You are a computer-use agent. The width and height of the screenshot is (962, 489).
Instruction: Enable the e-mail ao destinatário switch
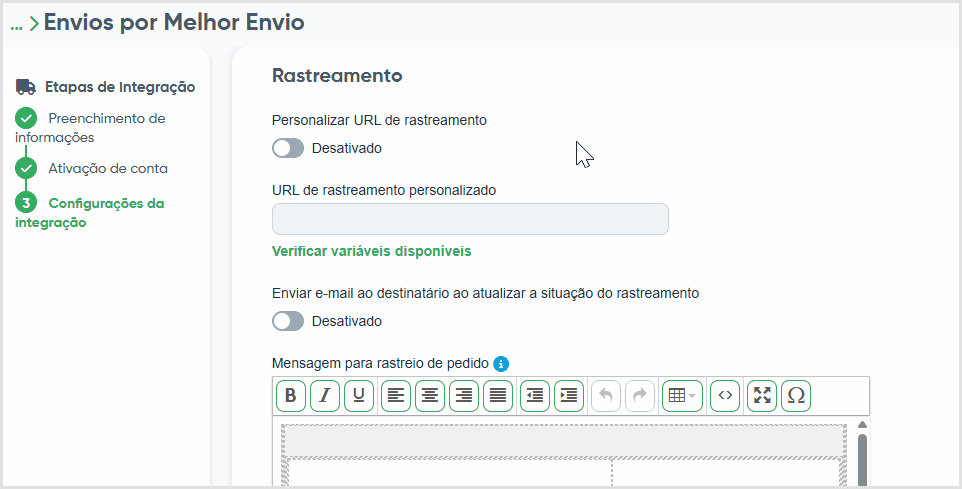pos(288,321)
